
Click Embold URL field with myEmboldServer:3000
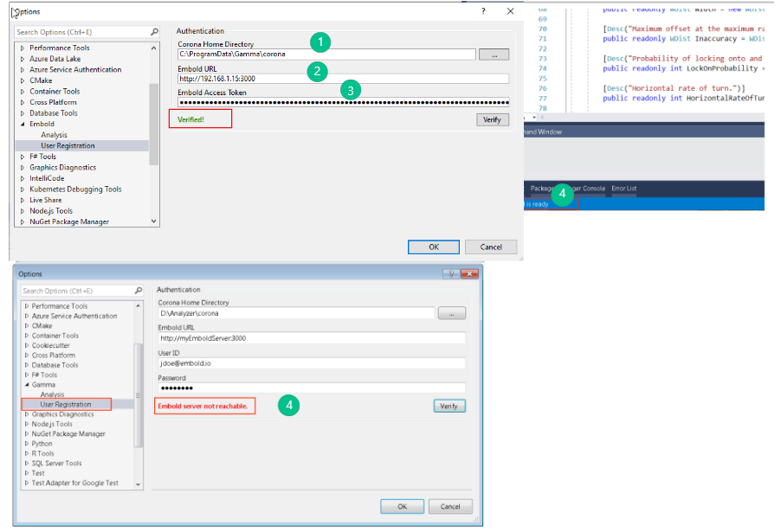(x=312, y=338)
